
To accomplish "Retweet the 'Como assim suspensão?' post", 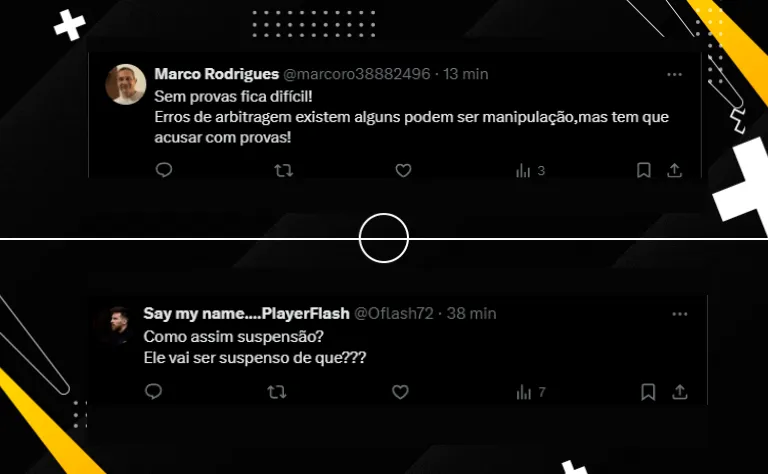I will click(277, 392).
